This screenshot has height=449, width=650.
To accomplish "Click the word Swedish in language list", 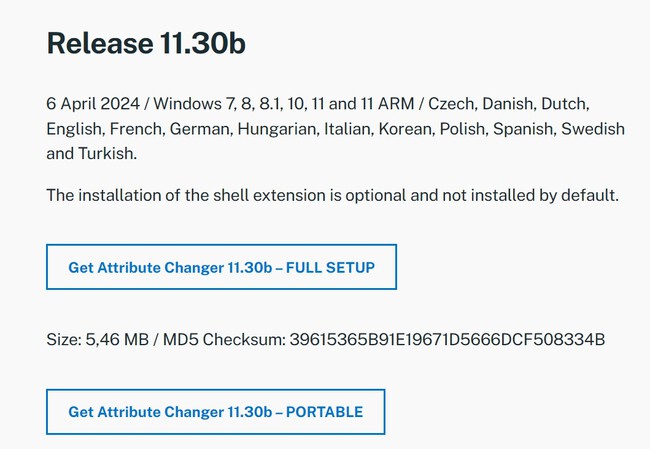I will coord(593,129).
